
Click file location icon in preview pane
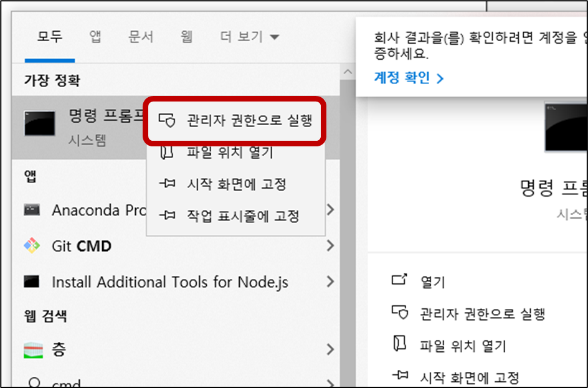click(400, 343)
